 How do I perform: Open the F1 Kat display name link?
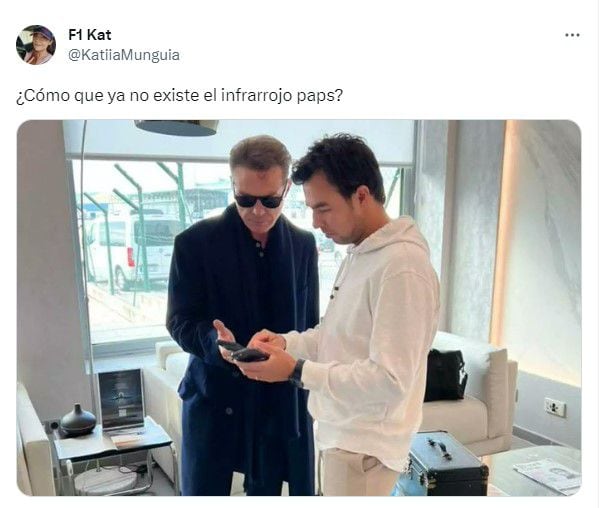[90, 35]
